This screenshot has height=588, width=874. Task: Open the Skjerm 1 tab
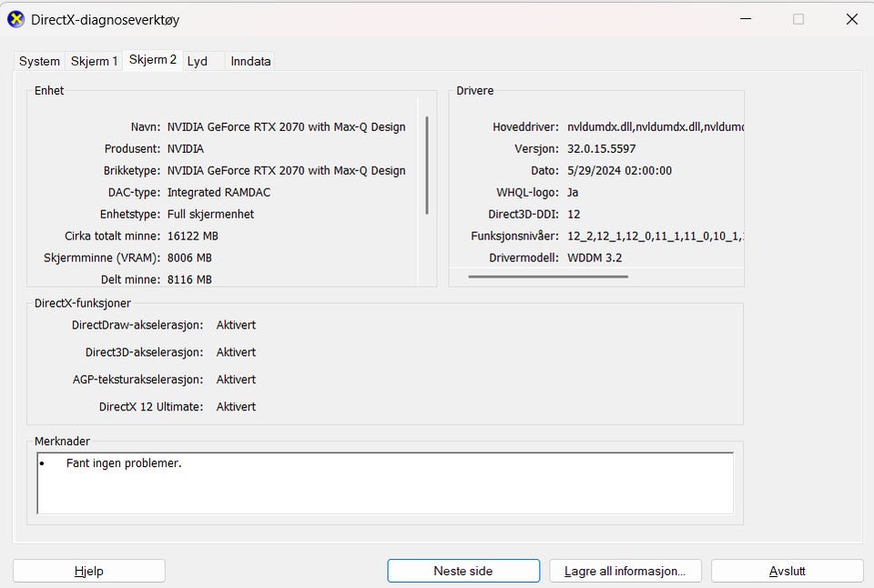(x=94, y=61)
